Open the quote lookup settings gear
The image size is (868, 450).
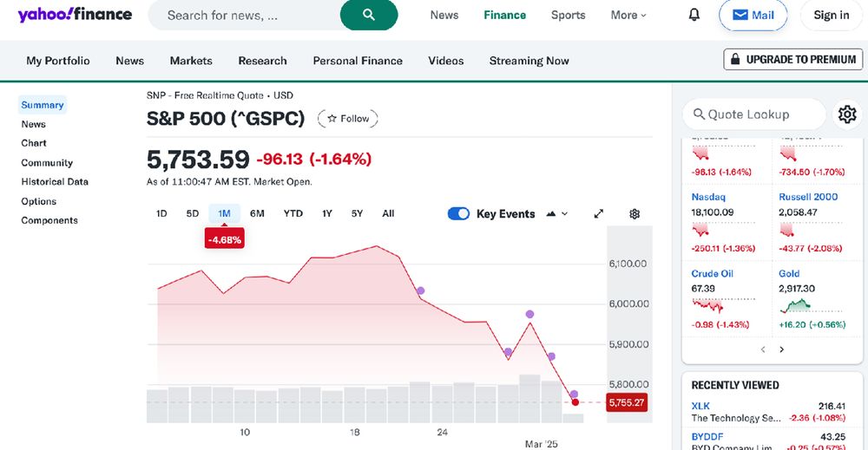(x=846, y=114)
